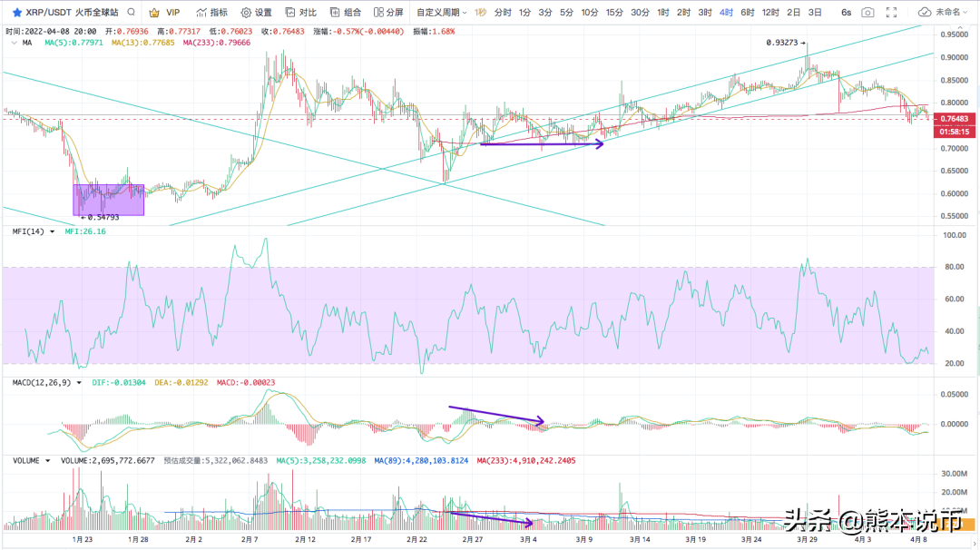Open symbol search magnifier icon
The width and height of the screenshot is (980, 550).
click(x=132, y=13)
